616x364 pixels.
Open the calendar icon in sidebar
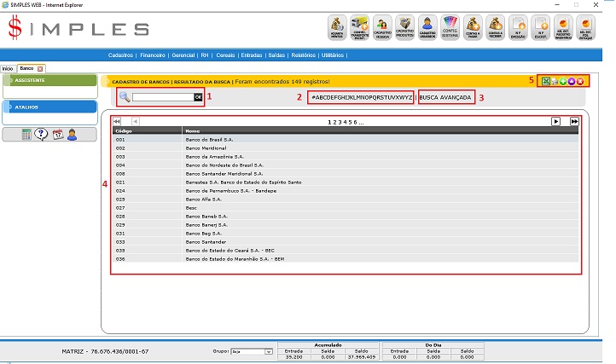57,134
